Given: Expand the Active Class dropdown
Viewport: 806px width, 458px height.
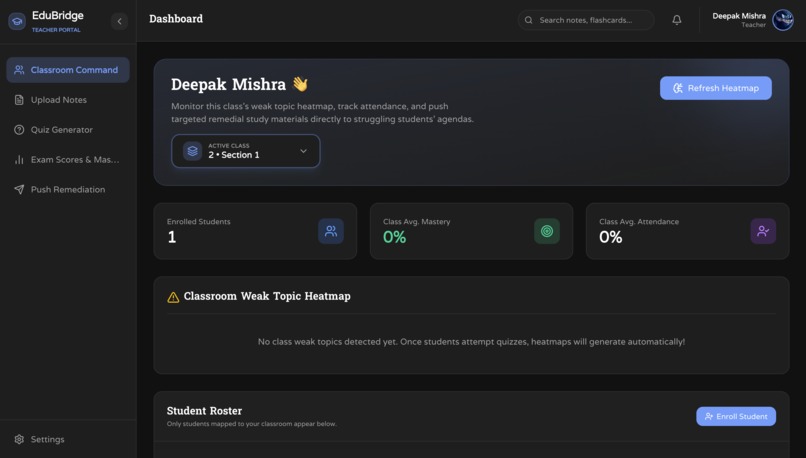Looking at the screenshot, I should coord(246,151).
